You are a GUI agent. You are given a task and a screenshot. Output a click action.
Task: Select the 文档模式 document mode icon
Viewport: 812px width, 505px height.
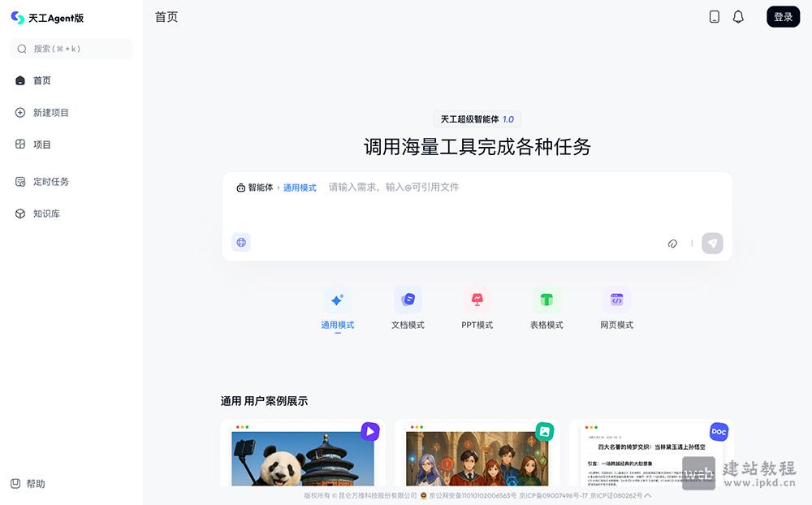pyautogui.click(x=408, y=300)
